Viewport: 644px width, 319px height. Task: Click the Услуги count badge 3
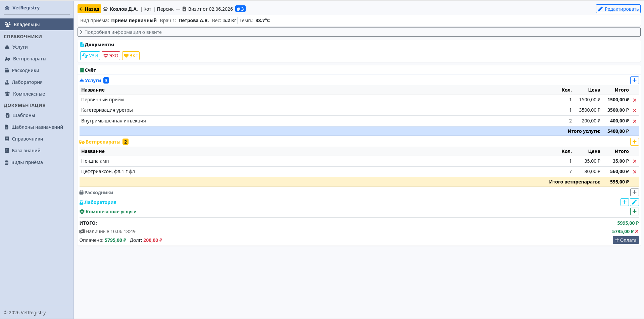[106, 81]
